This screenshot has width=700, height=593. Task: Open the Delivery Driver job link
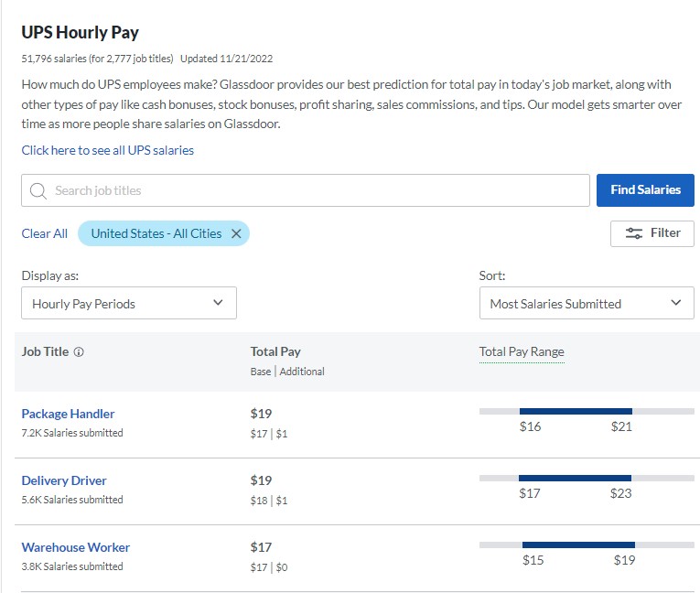coord(64,481)
